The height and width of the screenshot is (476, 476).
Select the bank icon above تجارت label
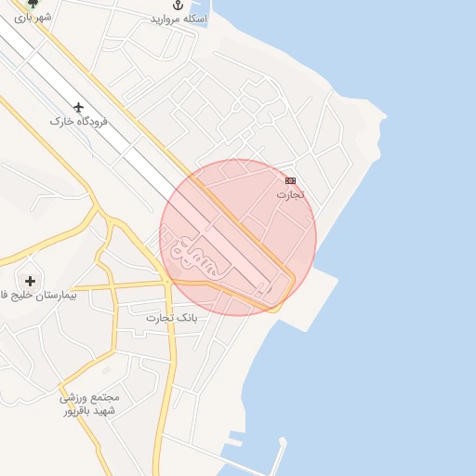click(x=290, y=180)
